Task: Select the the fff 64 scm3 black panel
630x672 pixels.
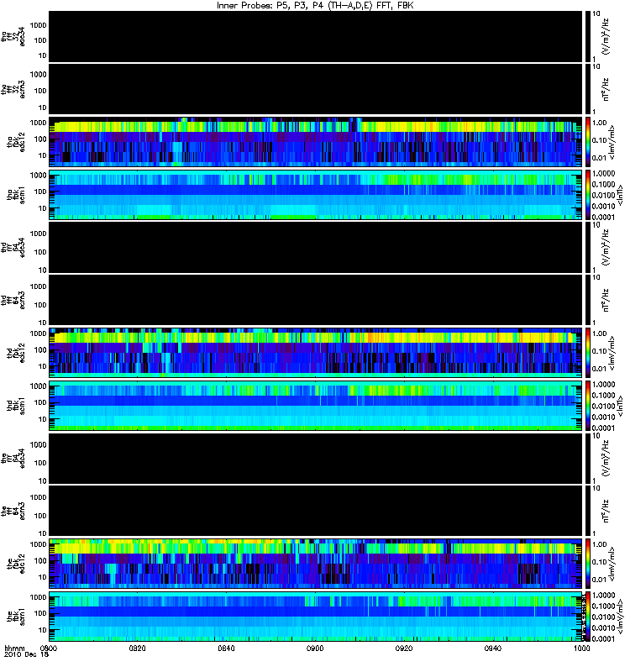Action: (x=316, y=511)
